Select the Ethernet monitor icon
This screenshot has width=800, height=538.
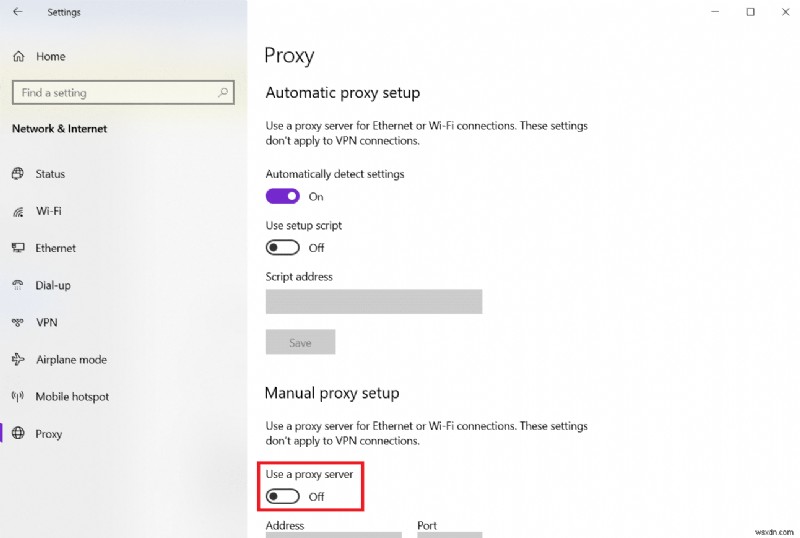click(x=17, y=248)
